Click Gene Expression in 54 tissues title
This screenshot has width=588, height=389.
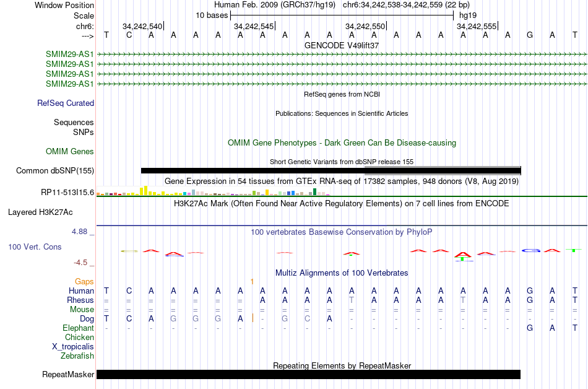[342, 181]
